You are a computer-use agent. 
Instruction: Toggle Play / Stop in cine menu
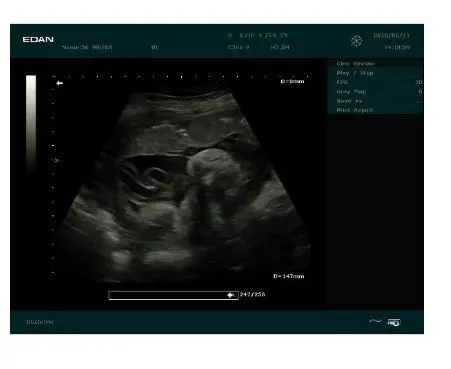pyautogui.click(x=375, y=73)
